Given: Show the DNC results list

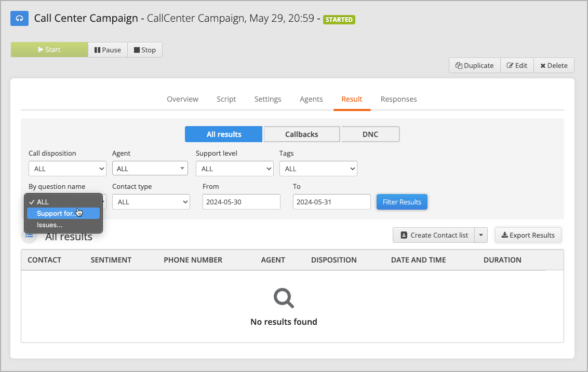Looking at the screenshot, I should (370, 134).
